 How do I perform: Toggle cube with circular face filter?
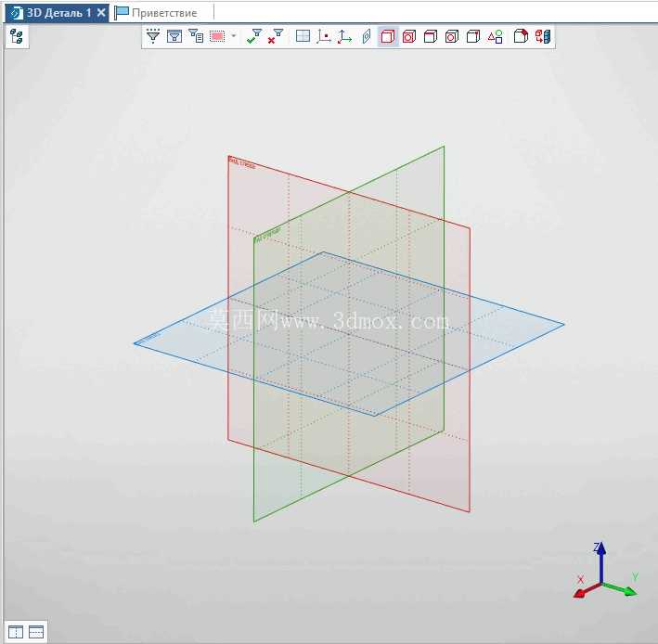(452, 36)
